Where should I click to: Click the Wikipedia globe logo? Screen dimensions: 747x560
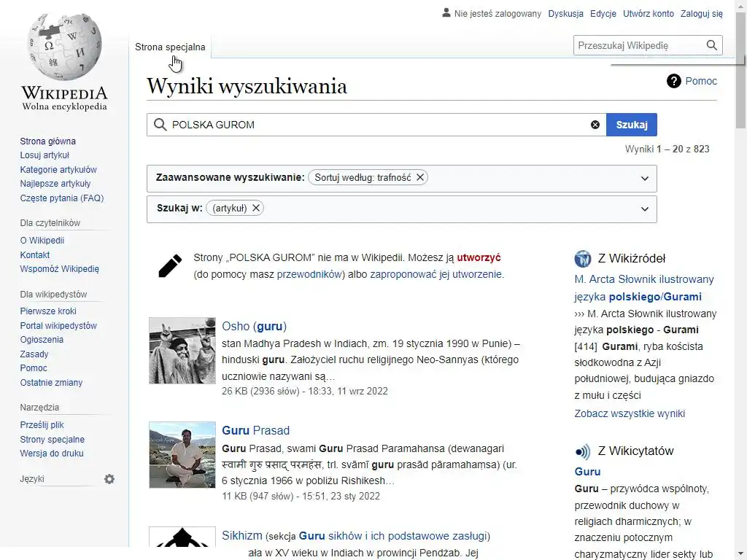click(x=64, y=47)
